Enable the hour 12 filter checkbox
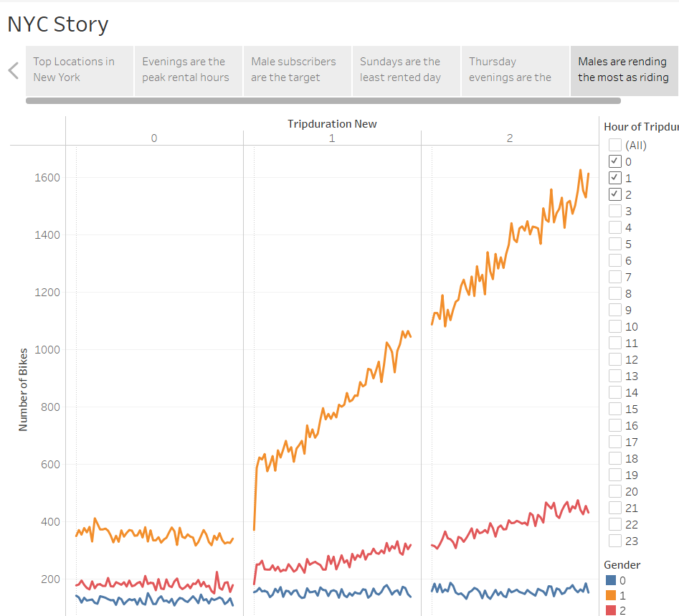This screenshot has height=616, width=679. [614, 359]
